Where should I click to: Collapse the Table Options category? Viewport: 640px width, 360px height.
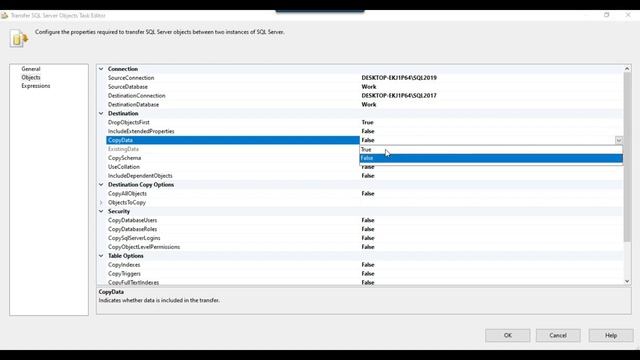(x=101, y=256)
